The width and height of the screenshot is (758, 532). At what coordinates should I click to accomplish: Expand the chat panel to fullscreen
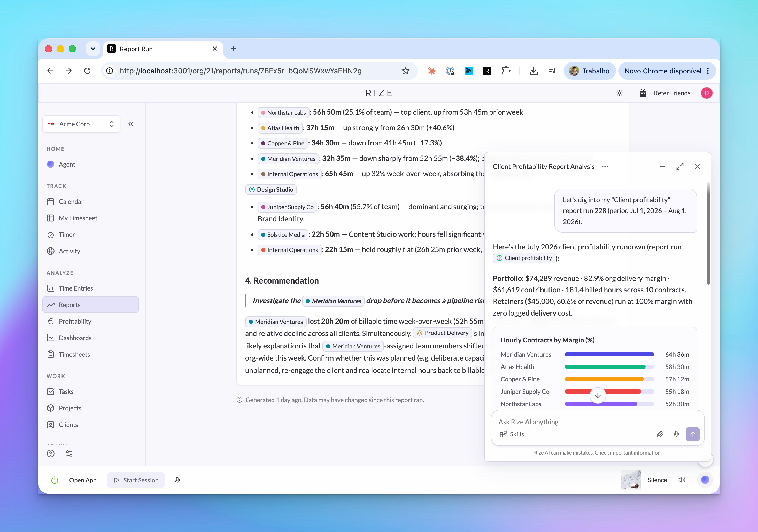pos(680,167)
